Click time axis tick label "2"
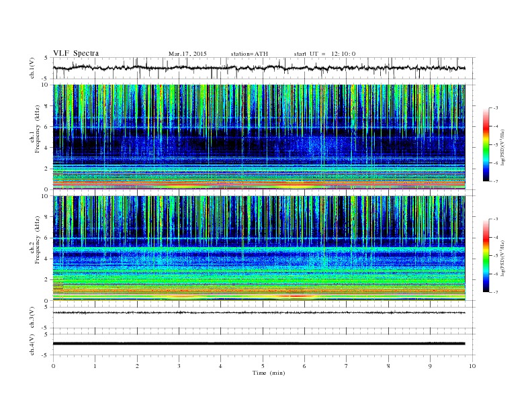The width and height of the screenshot is (532, 411). (137, 366)
